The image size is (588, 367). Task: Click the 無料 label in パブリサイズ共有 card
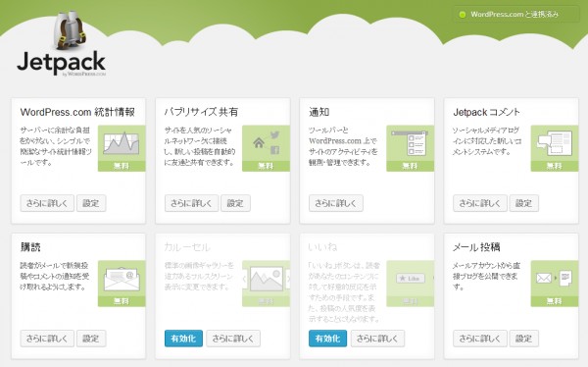point(266,166)
